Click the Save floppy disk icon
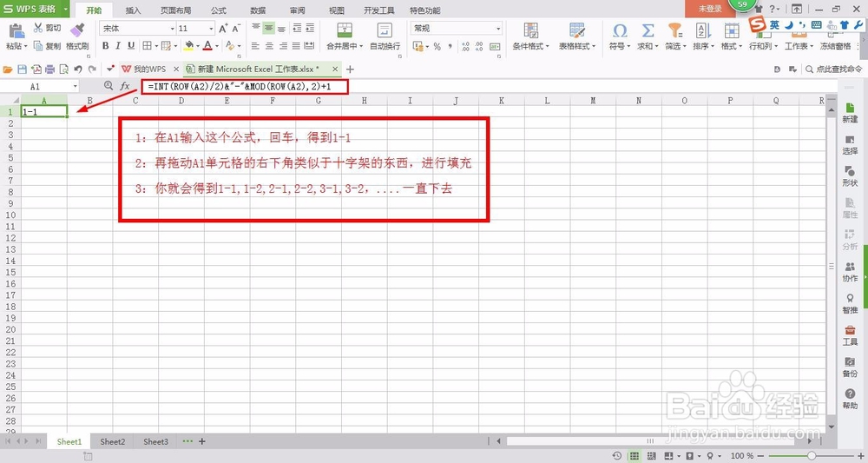The height and width of the screenshot is (463, 868). [x=23, y=69]
